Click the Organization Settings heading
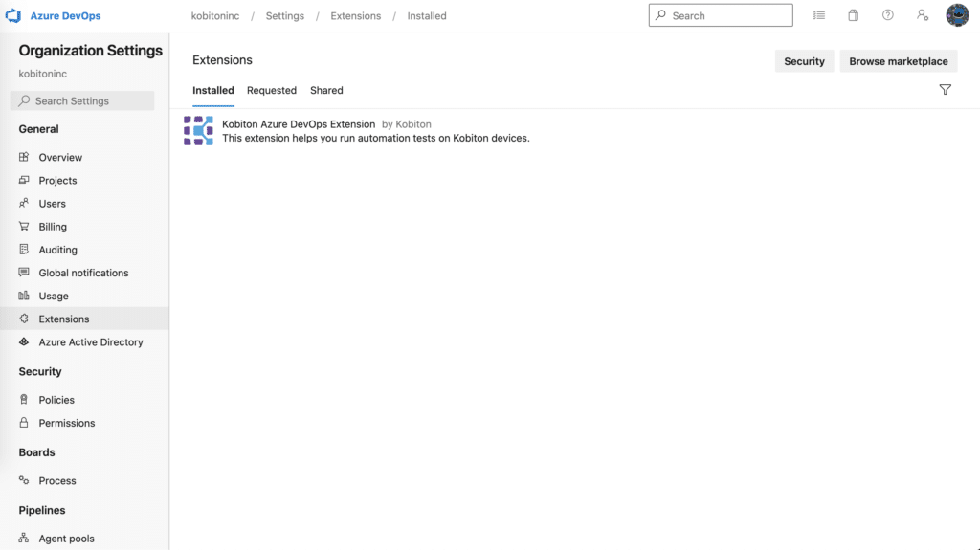Screen dimensions: 980x550 click(x=91, y=51)
